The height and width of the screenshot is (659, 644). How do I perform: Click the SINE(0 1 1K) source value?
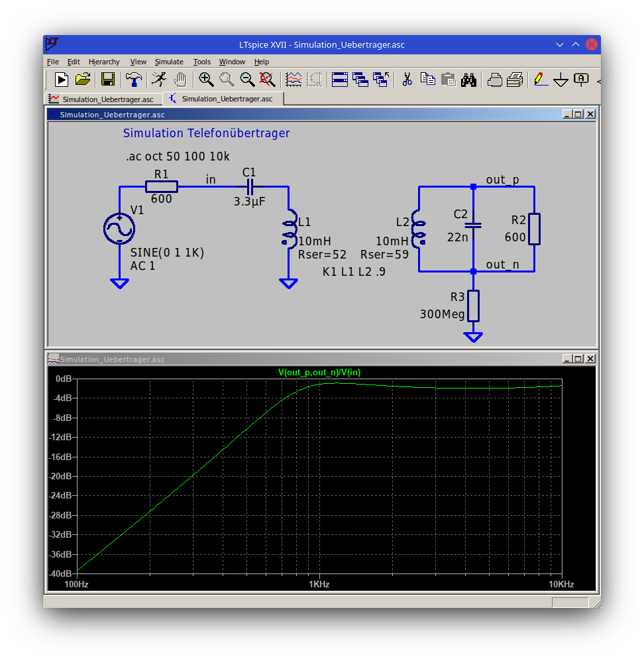(x=167, y=253)
